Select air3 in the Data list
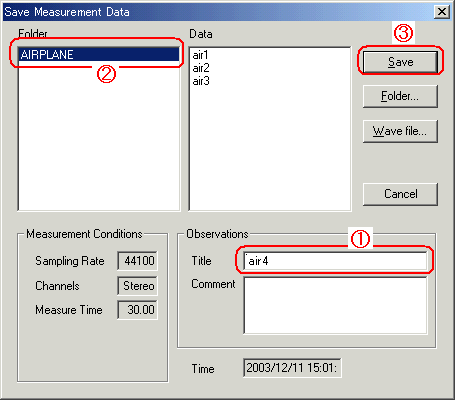This screenshot has width=455, height=400. click(x=201, y=81)
